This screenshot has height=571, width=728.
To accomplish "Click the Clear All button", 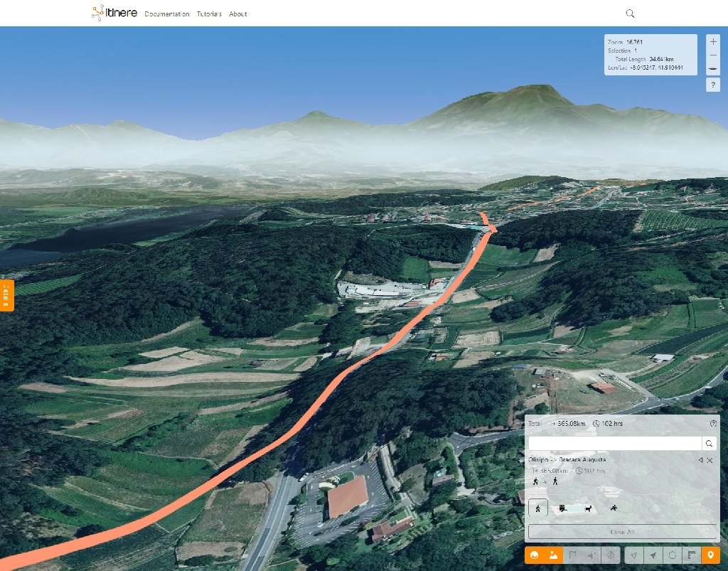I will tap(623, 532).
